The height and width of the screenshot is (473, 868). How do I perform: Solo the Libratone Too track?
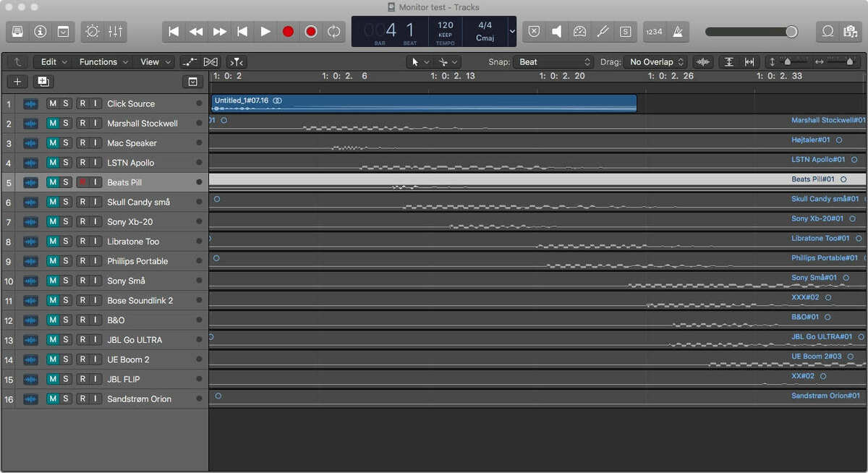(66, 242)
